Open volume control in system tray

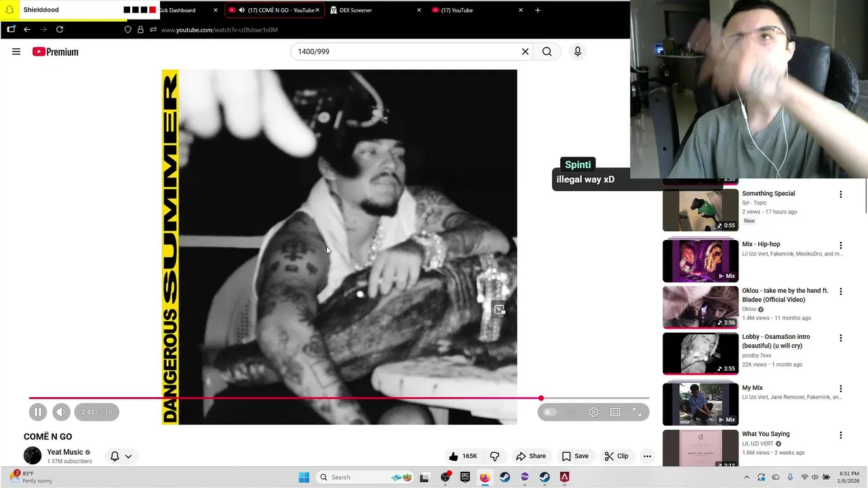pos(815,477)
